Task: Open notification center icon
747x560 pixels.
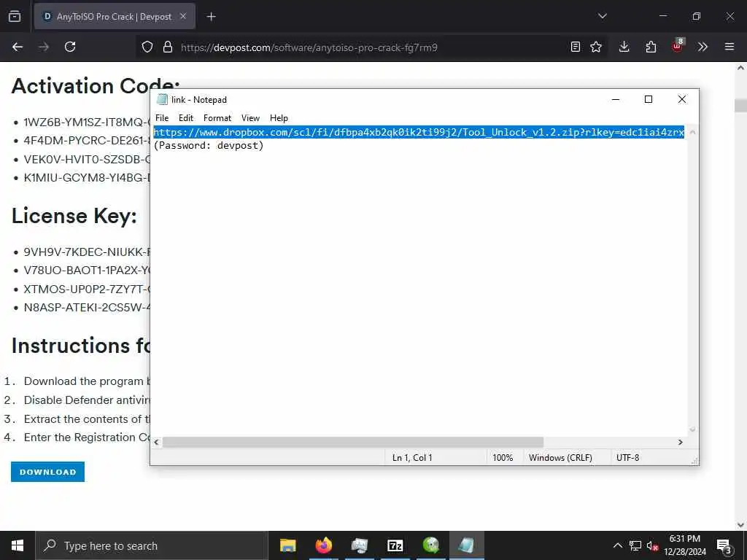Action: tap(724, 545)
